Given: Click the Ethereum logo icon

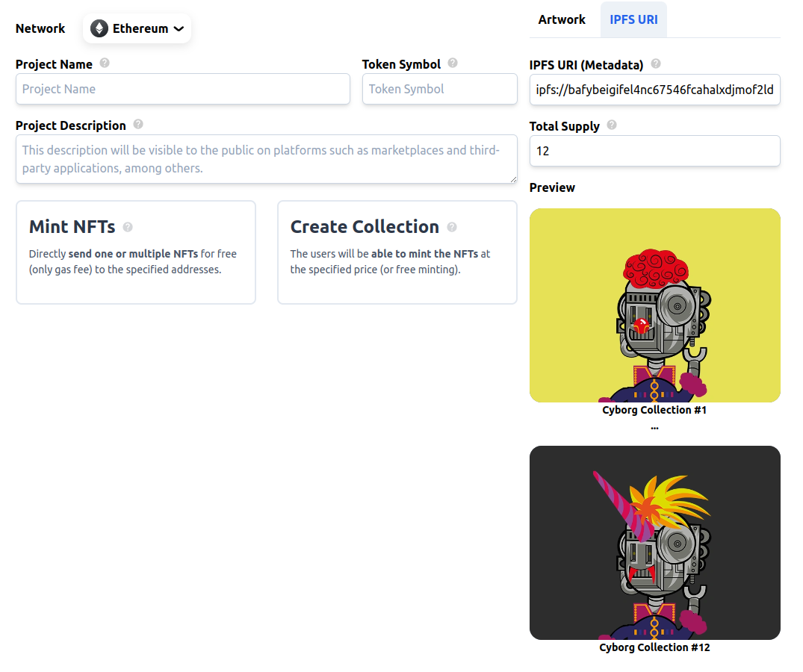Looking at the screenshot, I should tap(99, 28).
